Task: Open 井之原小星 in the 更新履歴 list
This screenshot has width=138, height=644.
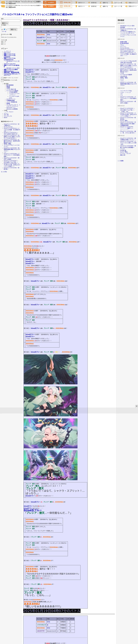Action: 123,150
